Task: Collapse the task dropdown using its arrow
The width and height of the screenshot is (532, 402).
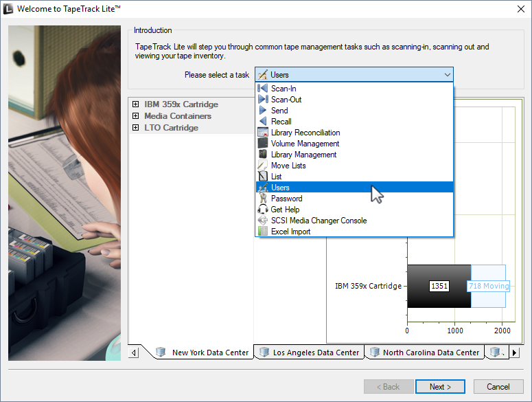Action: click(447, 74)
